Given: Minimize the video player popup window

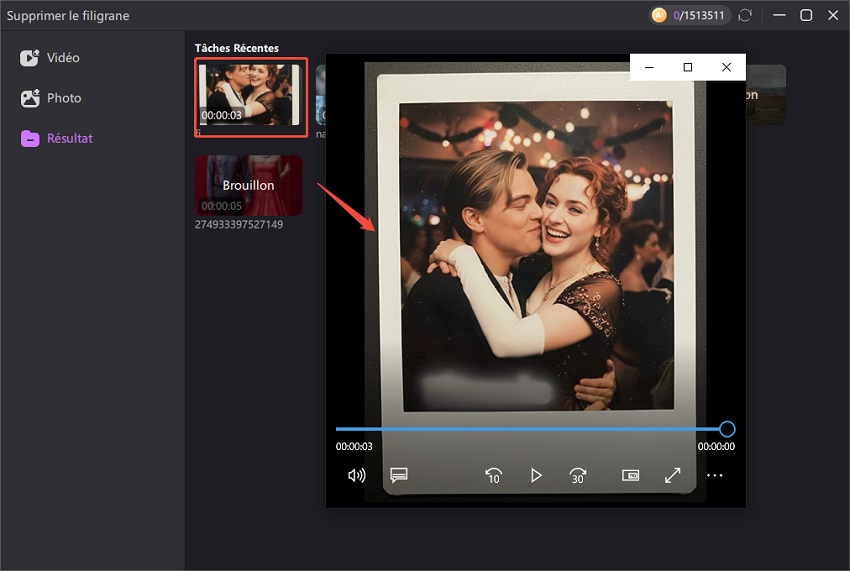Looking at the screenshot, I should point(650,67).
